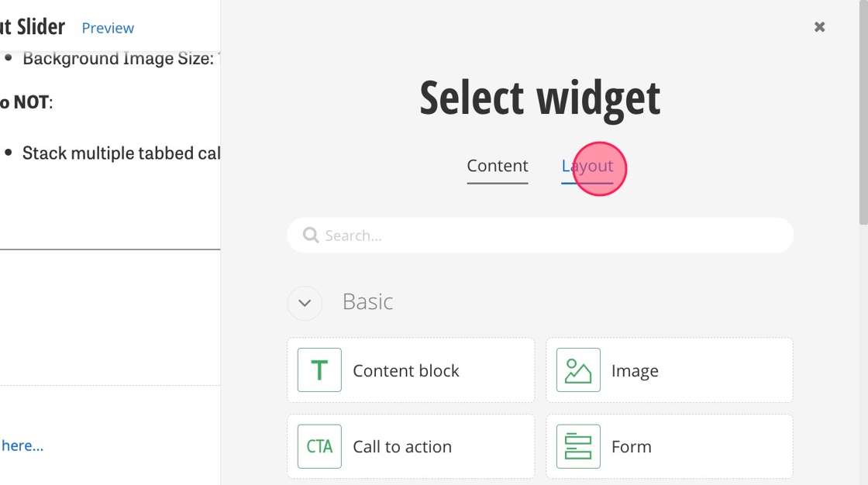Switch to the Content tab
Viewport: 868px width, 485px height.
(498, 166)
